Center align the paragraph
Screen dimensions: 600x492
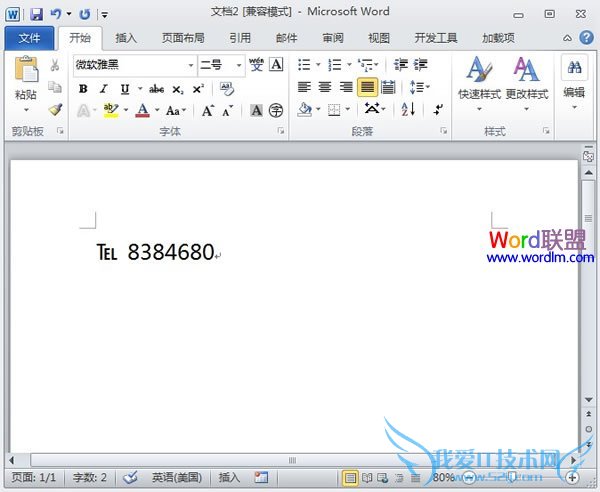[x=325, y=87]
